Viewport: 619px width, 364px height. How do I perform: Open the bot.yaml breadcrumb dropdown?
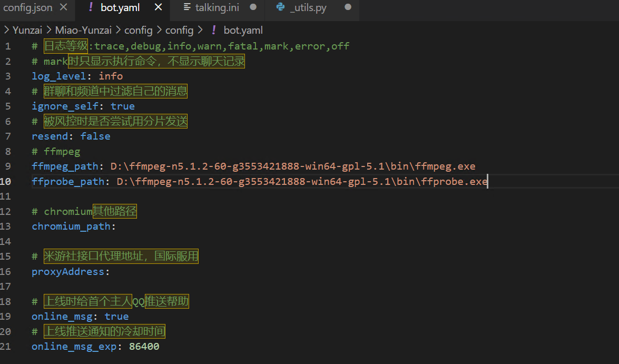point(243,30)
